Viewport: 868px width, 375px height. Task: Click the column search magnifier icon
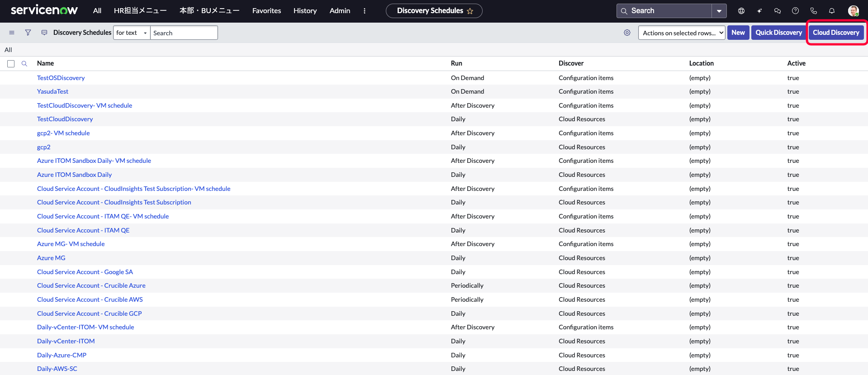coord(24,64)
